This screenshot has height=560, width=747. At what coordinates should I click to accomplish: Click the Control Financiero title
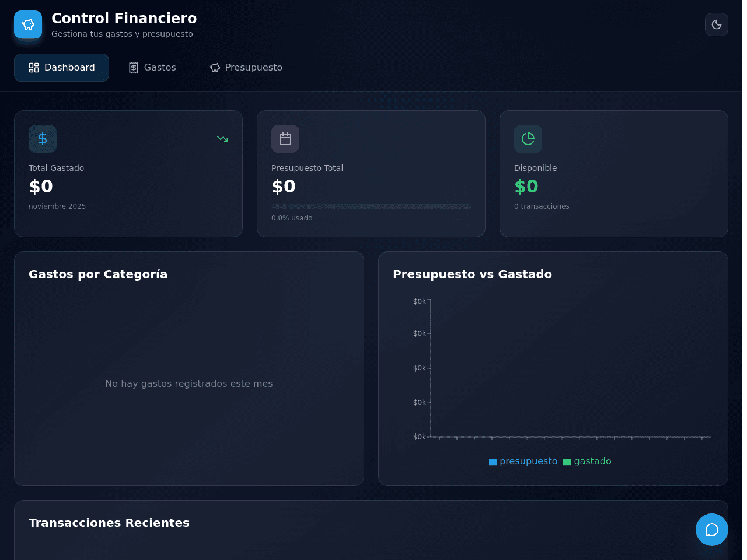tap(124, 19)
